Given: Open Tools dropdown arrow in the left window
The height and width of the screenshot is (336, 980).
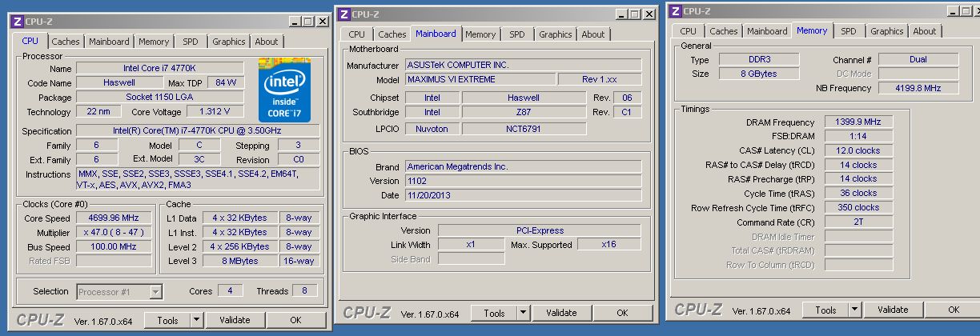Looking at the screenshot, I should [x=196, y=320].
